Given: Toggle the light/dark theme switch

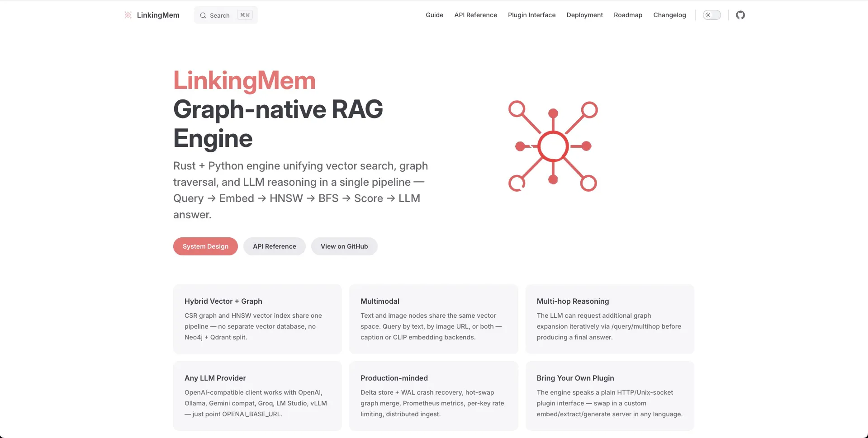Looking at the screenshot, I should click(x=711, y=15).
